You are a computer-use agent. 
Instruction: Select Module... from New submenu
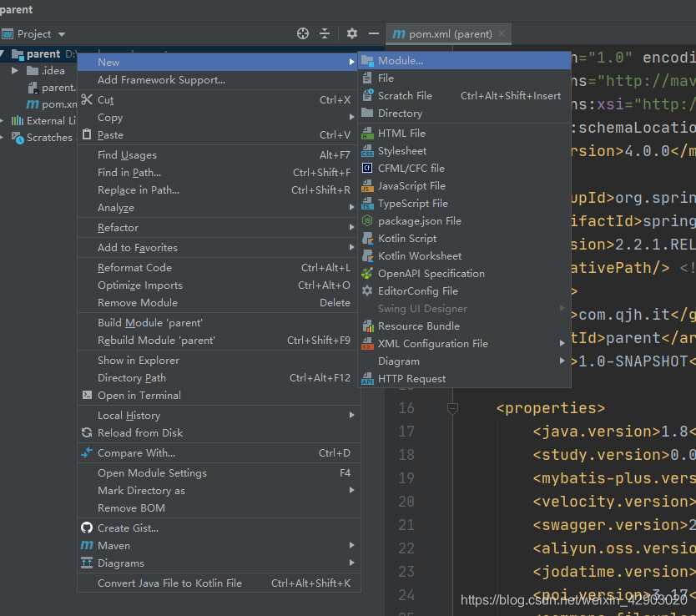pyautogui.click(x=400, y=61)
